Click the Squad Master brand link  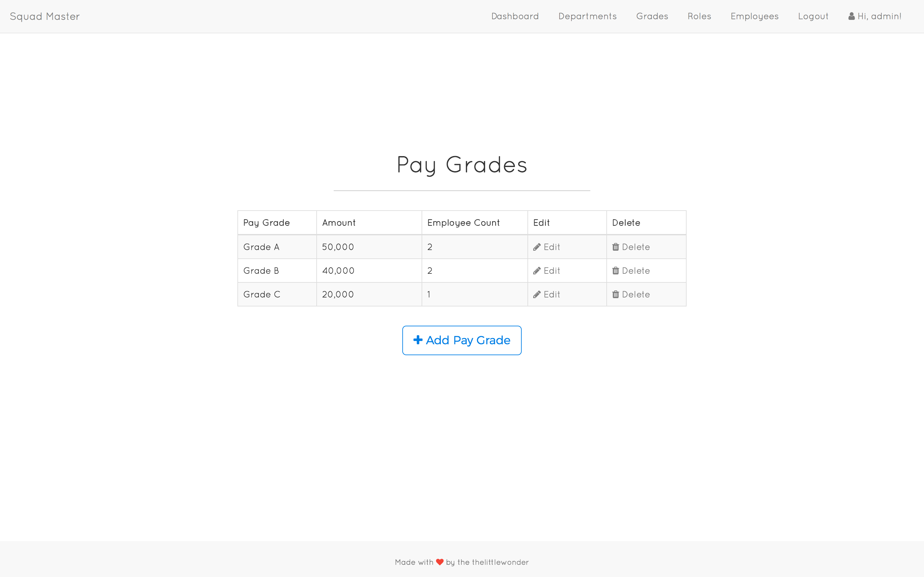45,16
